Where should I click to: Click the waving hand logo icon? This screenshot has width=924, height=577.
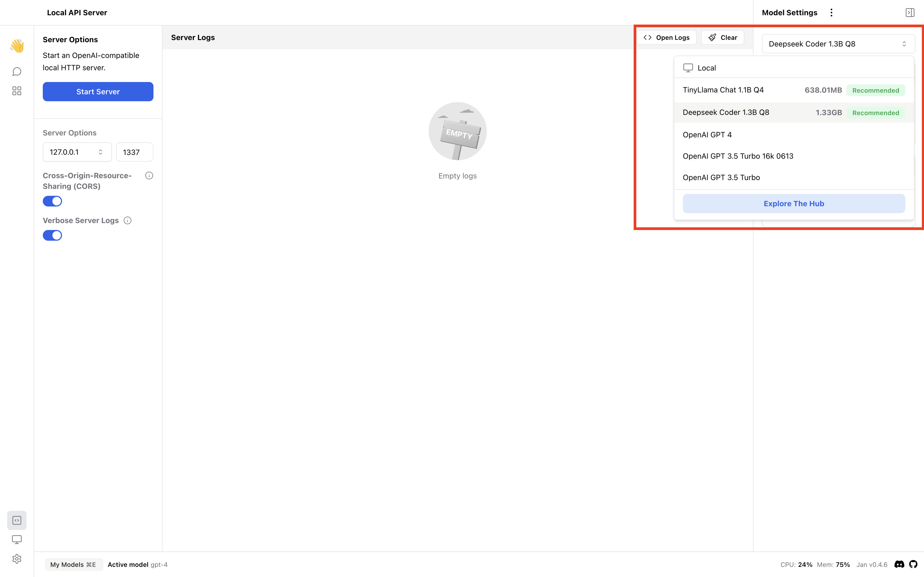(17, 46)
